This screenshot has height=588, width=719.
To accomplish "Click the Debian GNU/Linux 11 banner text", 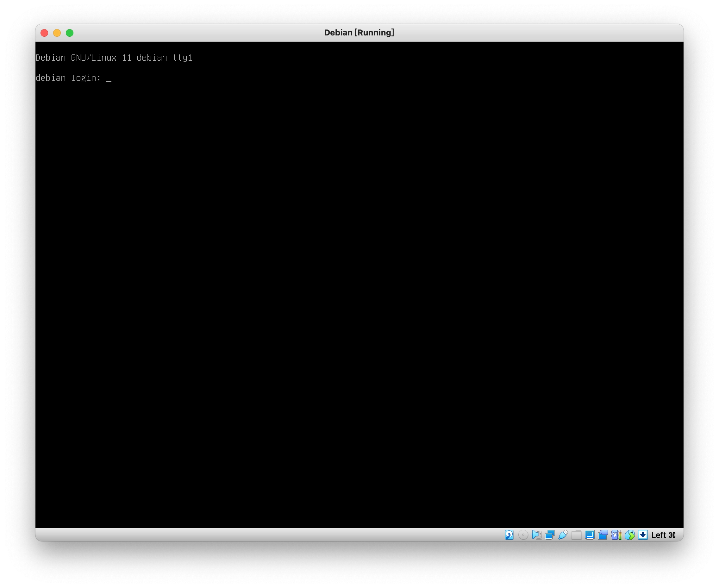I will pos(114,58).
